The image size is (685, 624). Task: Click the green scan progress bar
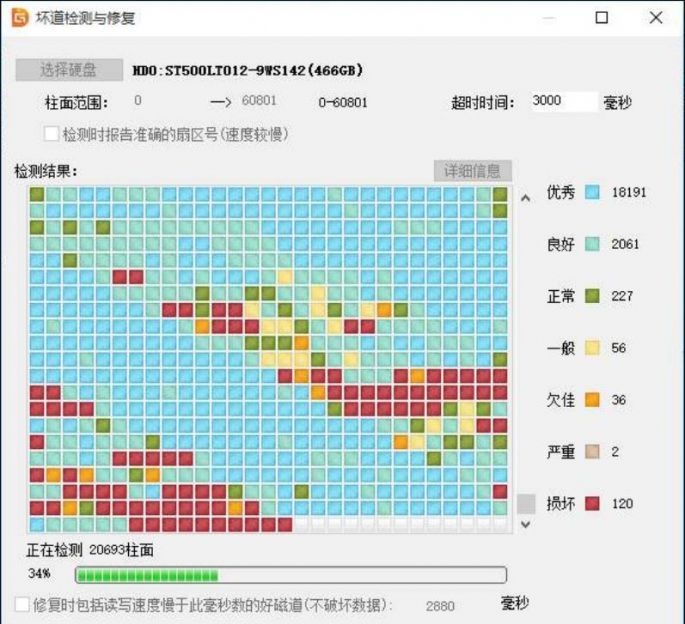(x=291, y=575)
